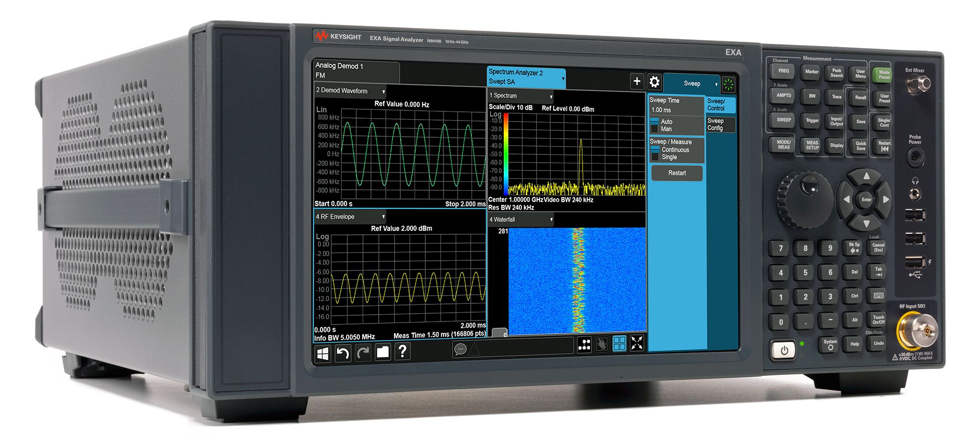Push the white power button
Image resolution: width=980 pixels, height=447 pixels.
tap(784, 350)
